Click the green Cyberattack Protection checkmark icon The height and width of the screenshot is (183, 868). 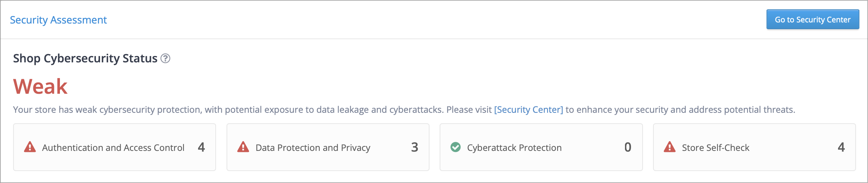pos(456,147)
